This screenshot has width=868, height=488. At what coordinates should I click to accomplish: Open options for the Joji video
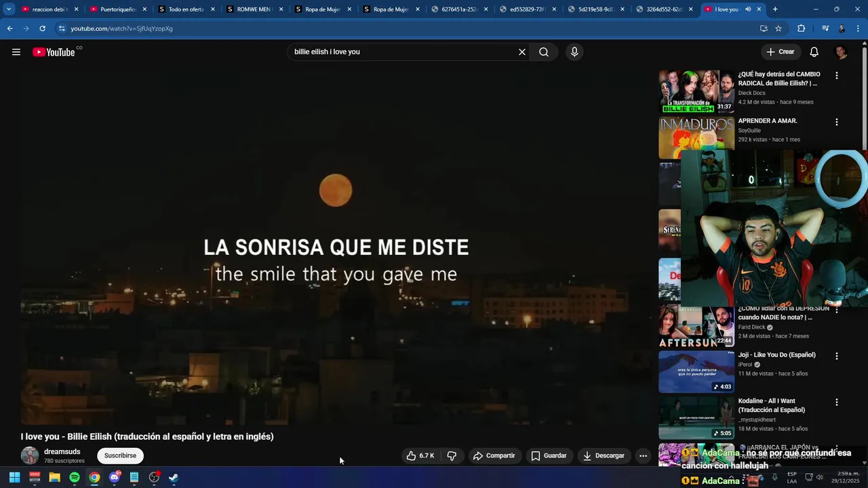(x=837, y=356)
